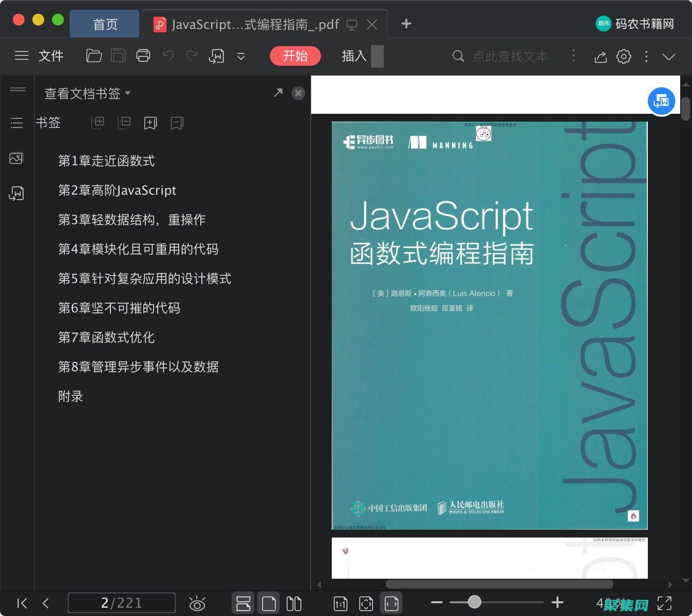The width and height of the screenshot is (692, 616).
Task: Select the export/download tool in the sidebar
Action: pyautogui.click(x=16, y=193)
